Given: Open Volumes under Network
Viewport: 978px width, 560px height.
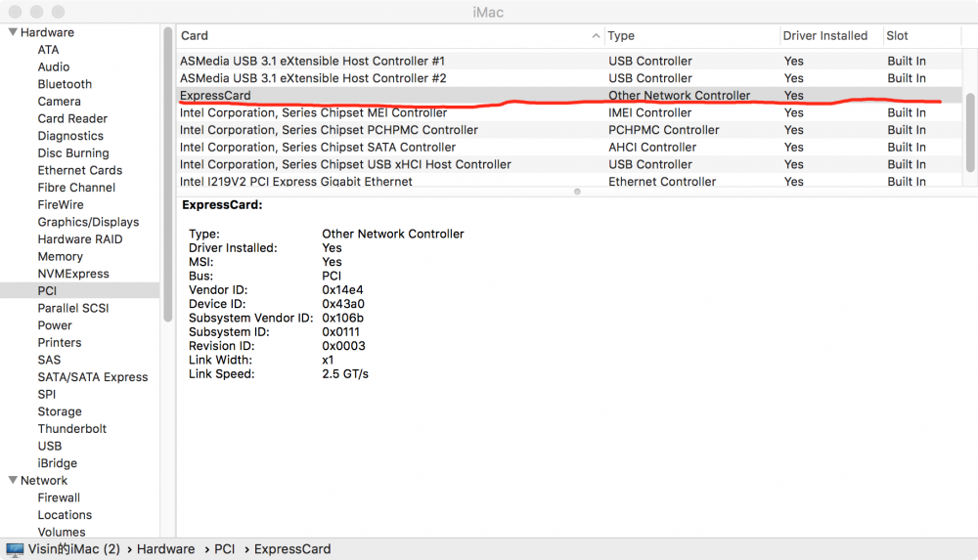Looking at the screenshot, I should coord(62,532).
